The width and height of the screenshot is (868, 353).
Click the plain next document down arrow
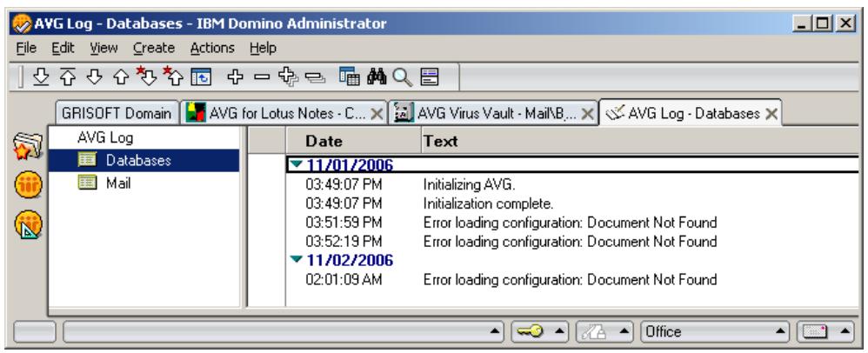point(95,77)
